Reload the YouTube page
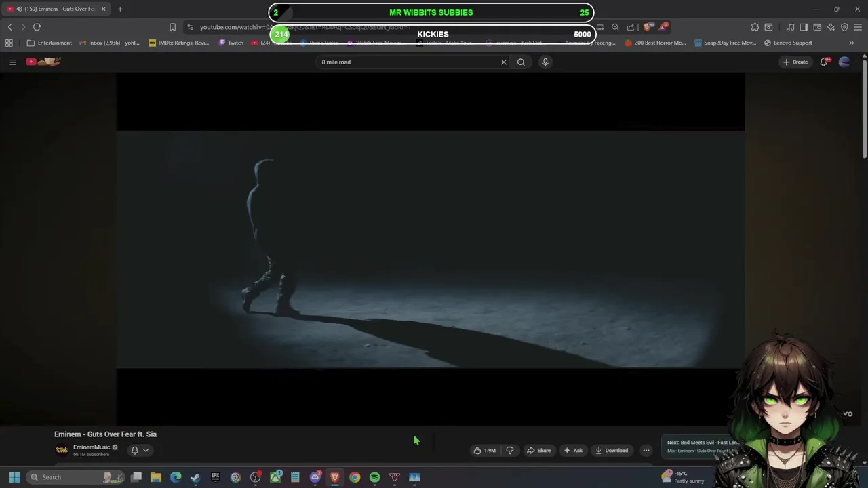868x488 pixels. point(37,27)
